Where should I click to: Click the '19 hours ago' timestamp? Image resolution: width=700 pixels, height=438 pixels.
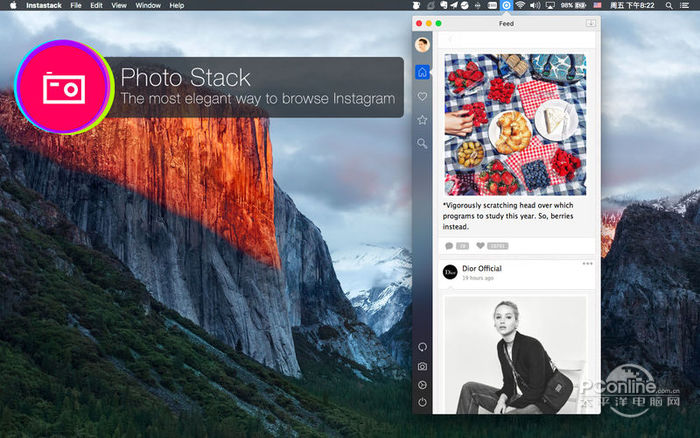click(x=478, y=278)
